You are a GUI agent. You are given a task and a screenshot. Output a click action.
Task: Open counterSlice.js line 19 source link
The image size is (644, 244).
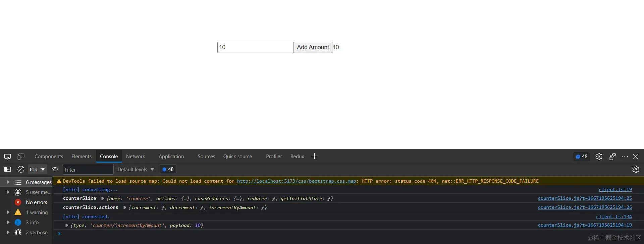coord(585,225)
